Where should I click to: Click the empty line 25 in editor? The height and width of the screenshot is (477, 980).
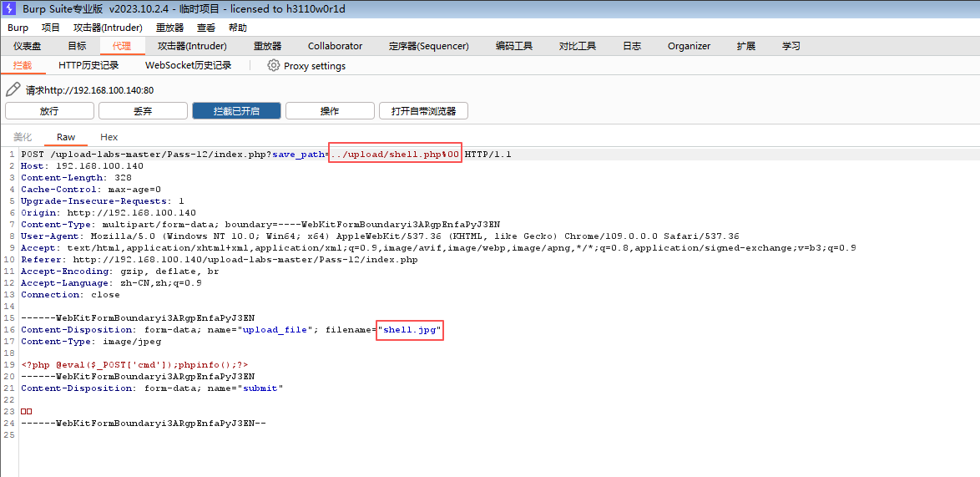[x=498, y=435]
